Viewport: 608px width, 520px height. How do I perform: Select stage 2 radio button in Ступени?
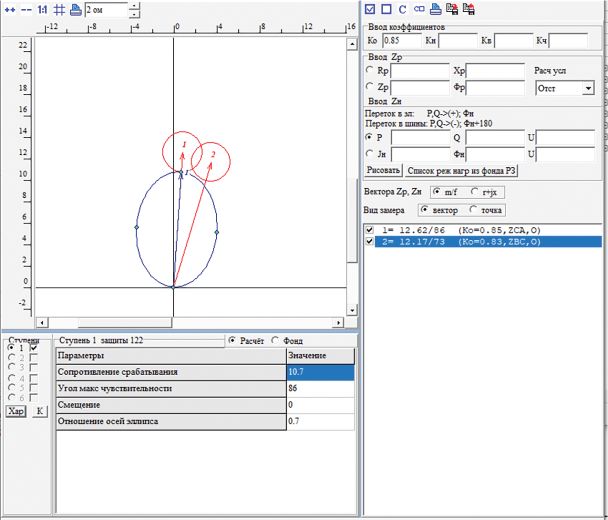click(x=12, y=357)
